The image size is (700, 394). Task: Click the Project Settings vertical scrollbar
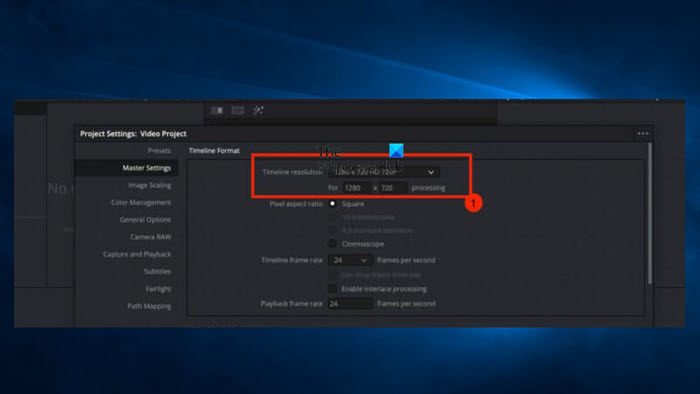tap(650, 213)
